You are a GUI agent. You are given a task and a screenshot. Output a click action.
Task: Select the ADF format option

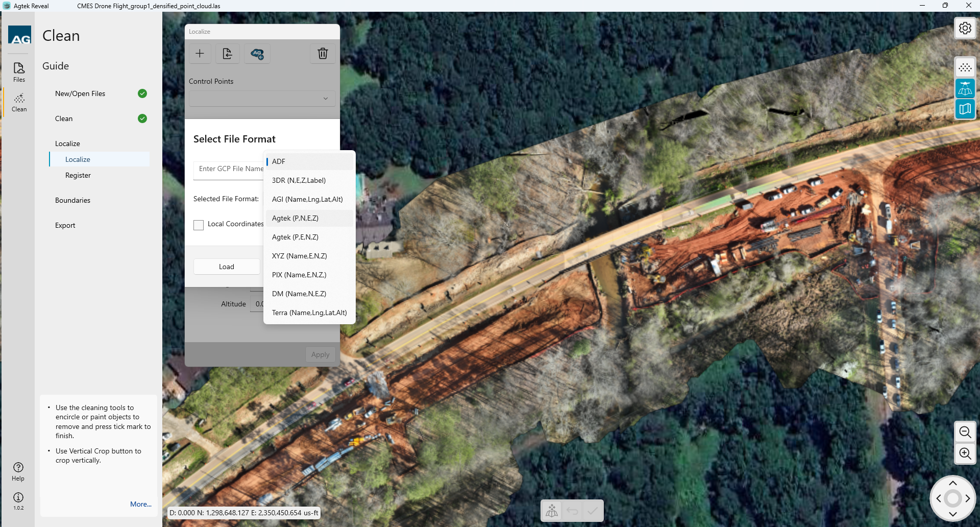pyautogui.click(x=279, y=161)
